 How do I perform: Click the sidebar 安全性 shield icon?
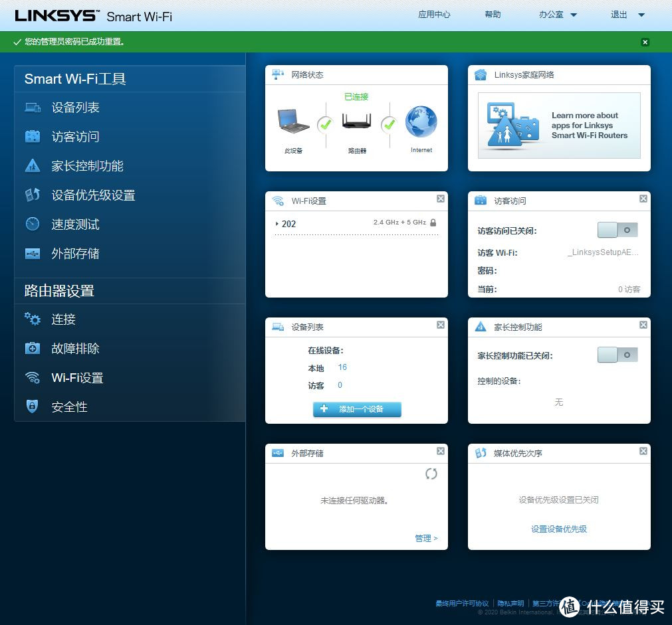(33, 406)
